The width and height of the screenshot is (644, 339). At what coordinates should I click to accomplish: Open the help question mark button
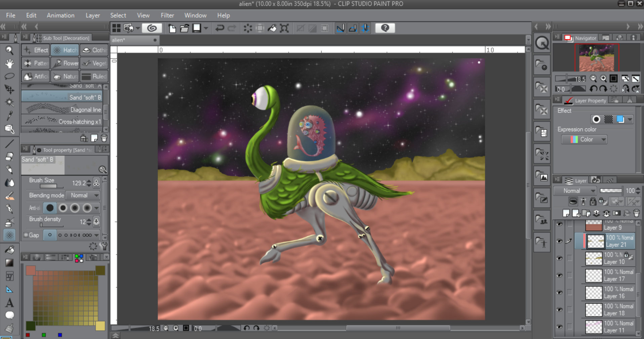click(385, 28)
